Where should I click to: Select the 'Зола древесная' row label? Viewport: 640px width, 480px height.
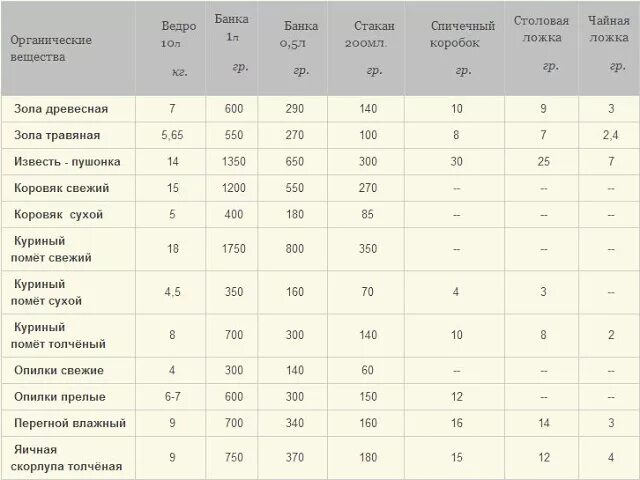(x=61, y=109)
